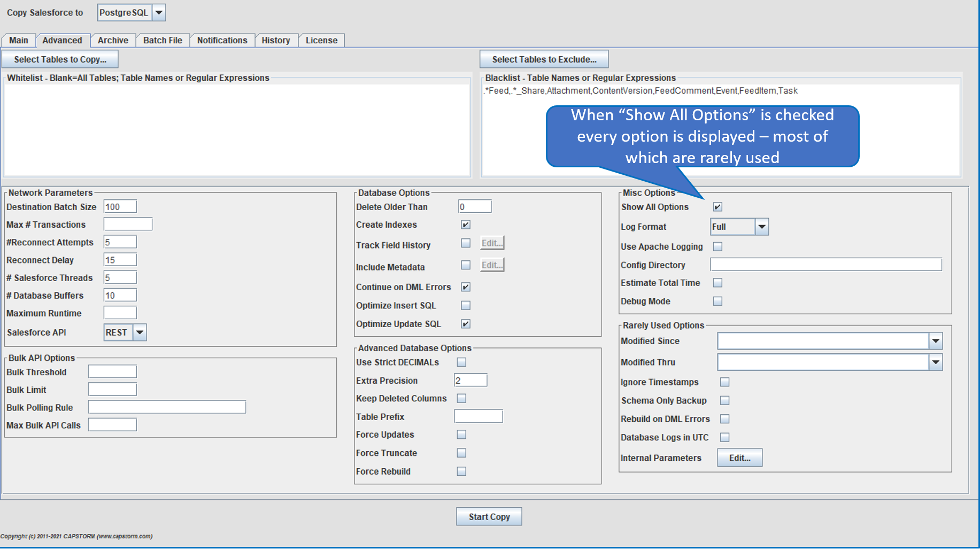The width and height of the screenshot is (980, 549).
Task: Open the Archive tab
Action: tap(113, 40)
